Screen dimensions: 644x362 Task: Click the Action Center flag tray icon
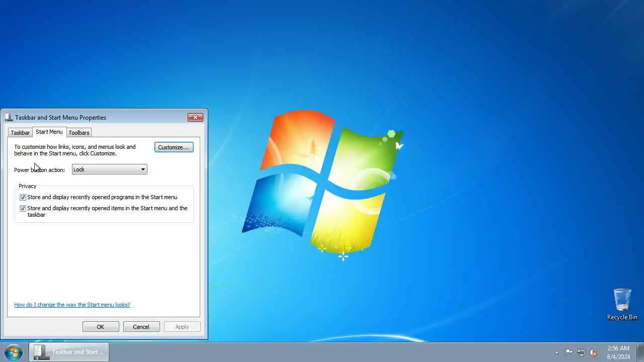[569, 352]
